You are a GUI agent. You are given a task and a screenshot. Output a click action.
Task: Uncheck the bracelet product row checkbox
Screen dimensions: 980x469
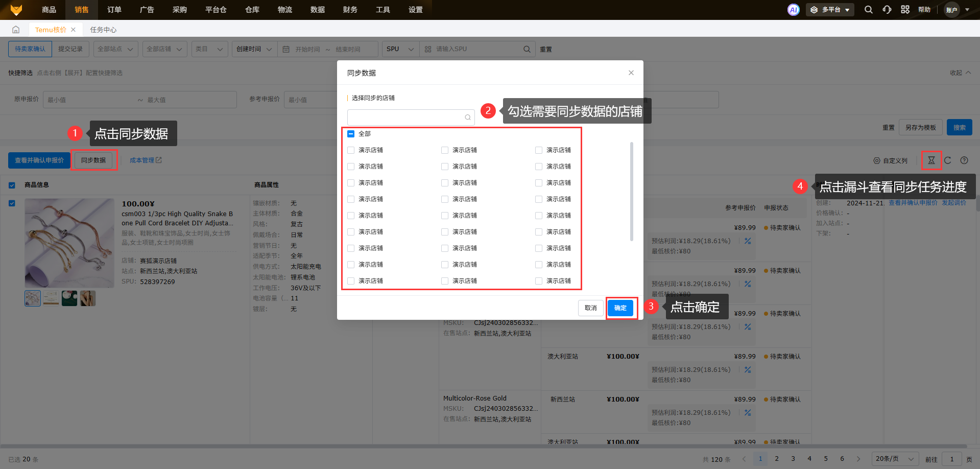click(x=12, y=203)
